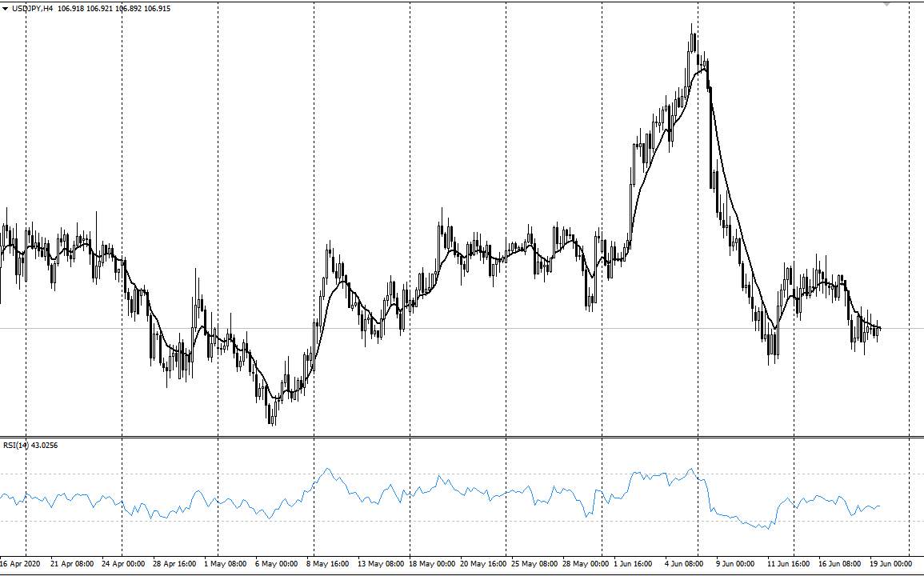
Task: Click the 8 May 16:00 time label
Action: click(x=328, y=564)
